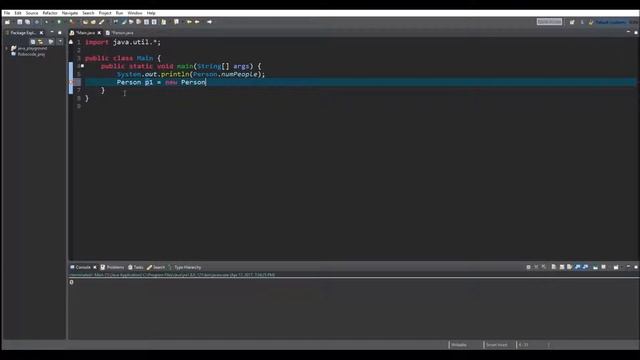Expand the java_playground project node
640x360 pixels.
7,48
